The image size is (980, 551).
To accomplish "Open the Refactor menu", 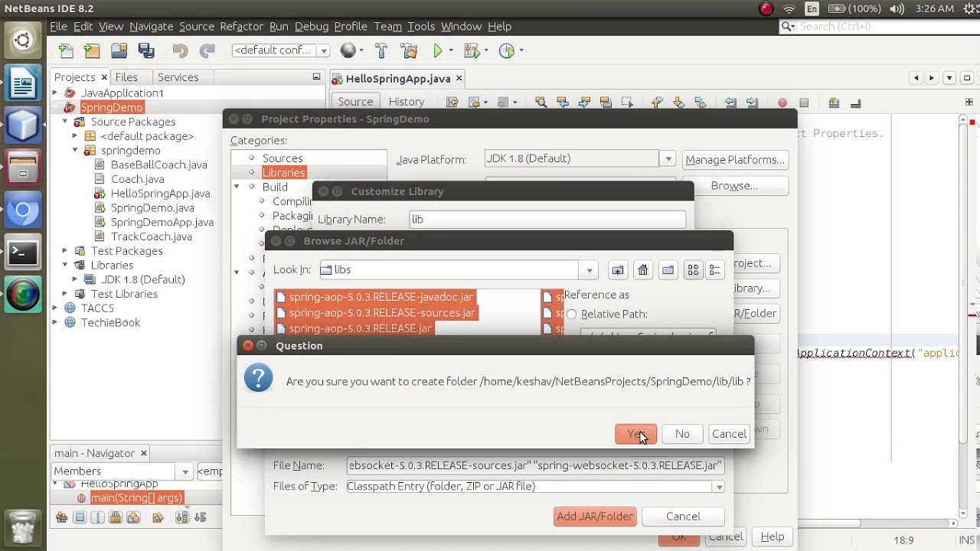I will (241, 26).
